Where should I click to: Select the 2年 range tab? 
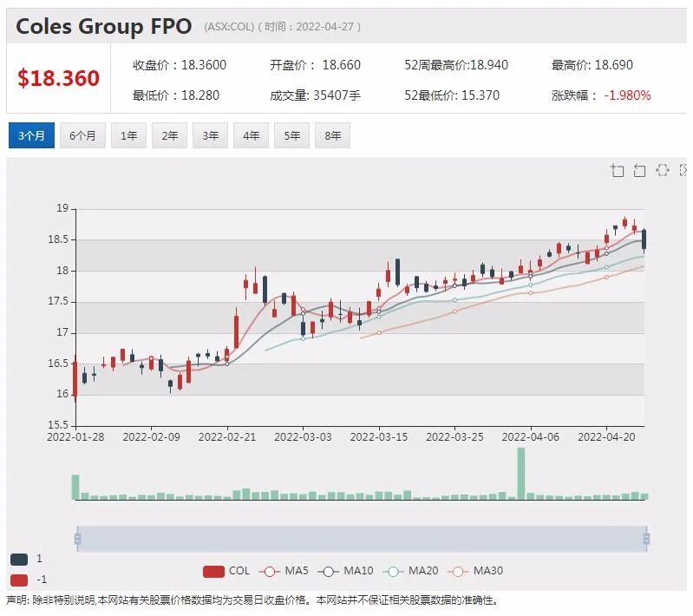[x=169, y=135]
